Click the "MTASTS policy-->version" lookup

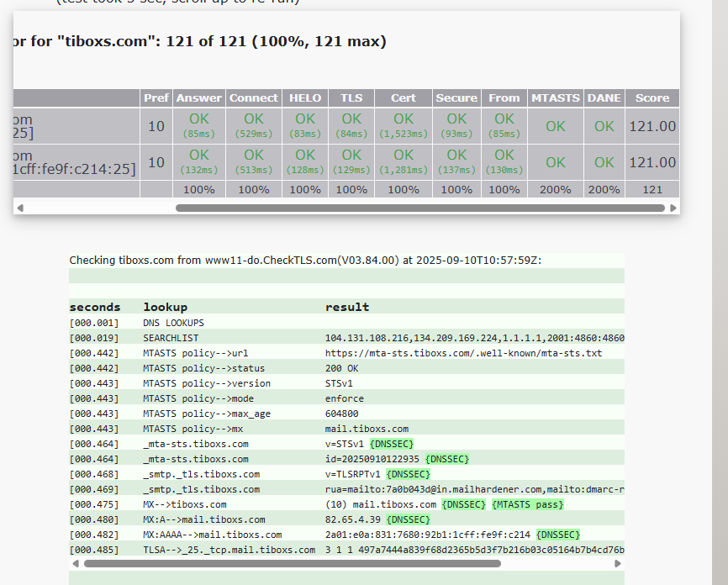coord(207,383)
